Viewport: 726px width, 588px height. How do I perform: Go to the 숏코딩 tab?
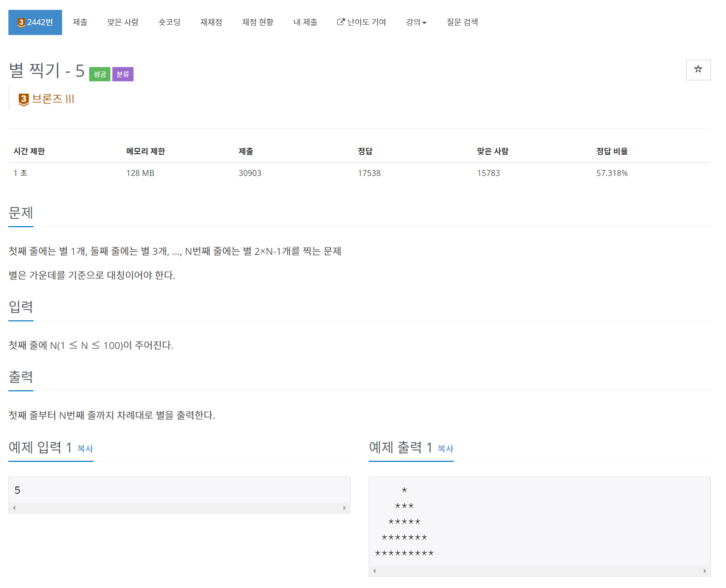(x=169, y=22)
